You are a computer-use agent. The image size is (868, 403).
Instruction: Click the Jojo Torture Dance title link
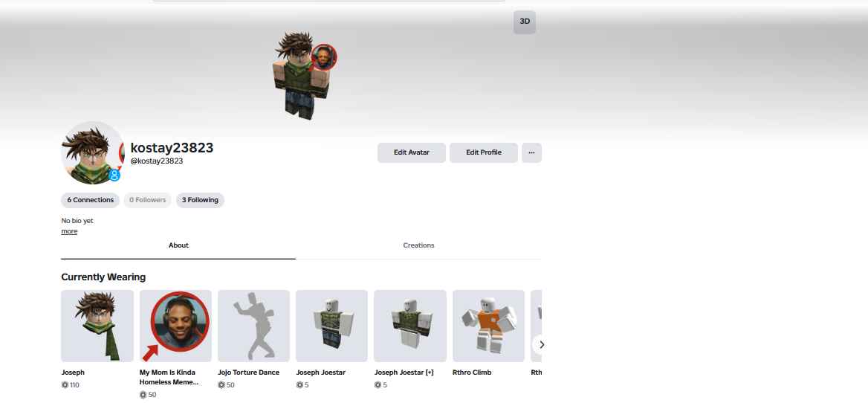[248, 373]
